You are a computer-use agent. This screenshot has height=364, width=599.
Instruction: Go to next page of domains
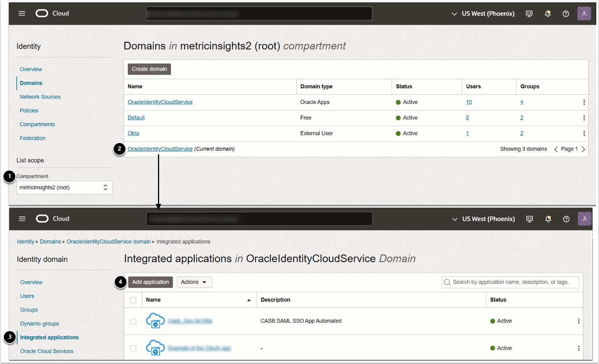[583, 149]
